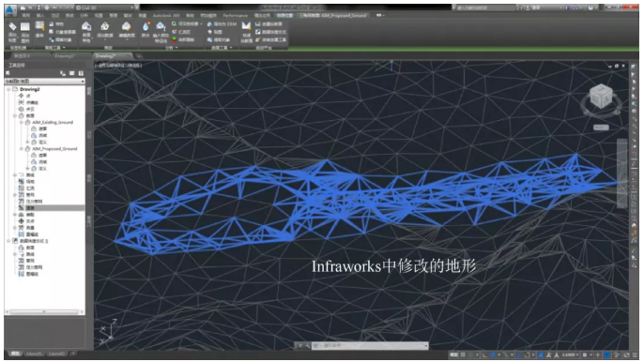Click the Quick Profile ribbon button
Screen dimensions: 644x362
(246, 32)
